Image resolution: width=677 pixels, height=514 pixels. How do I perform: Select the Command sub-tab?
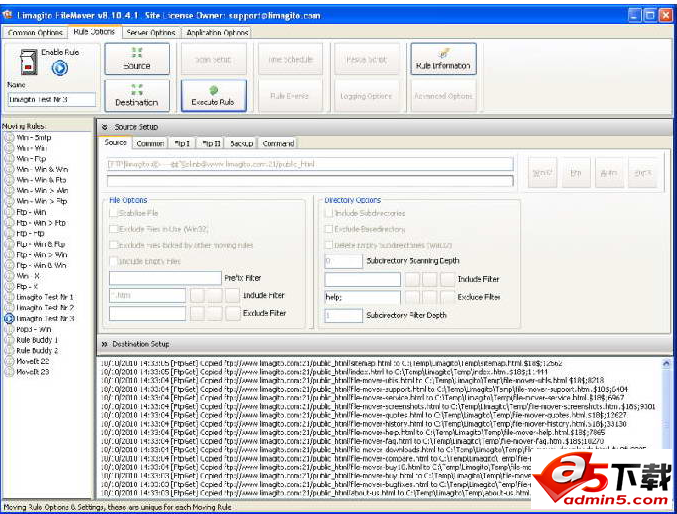tap(278, 143)
